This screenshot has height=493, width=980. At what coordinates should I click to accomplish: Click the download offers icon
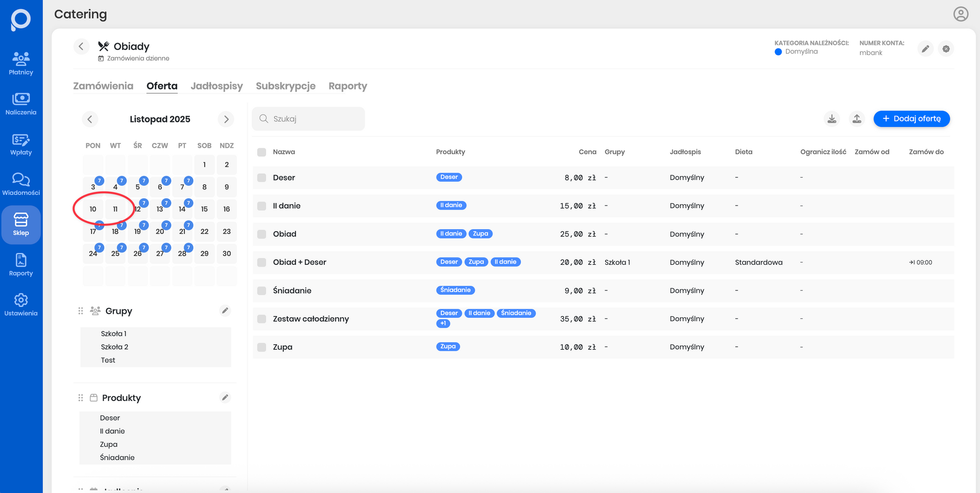[x=832, y=119]
